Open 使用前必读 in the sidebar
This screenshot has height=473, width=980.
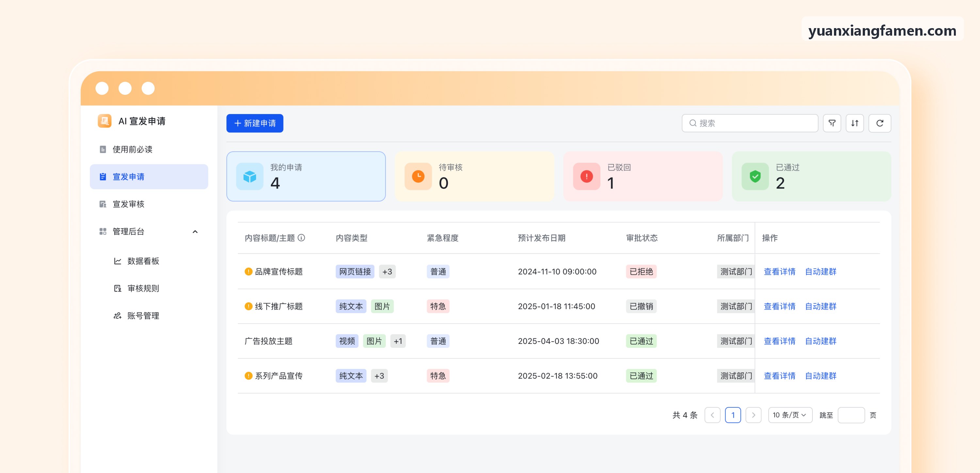tap(149, 149)
